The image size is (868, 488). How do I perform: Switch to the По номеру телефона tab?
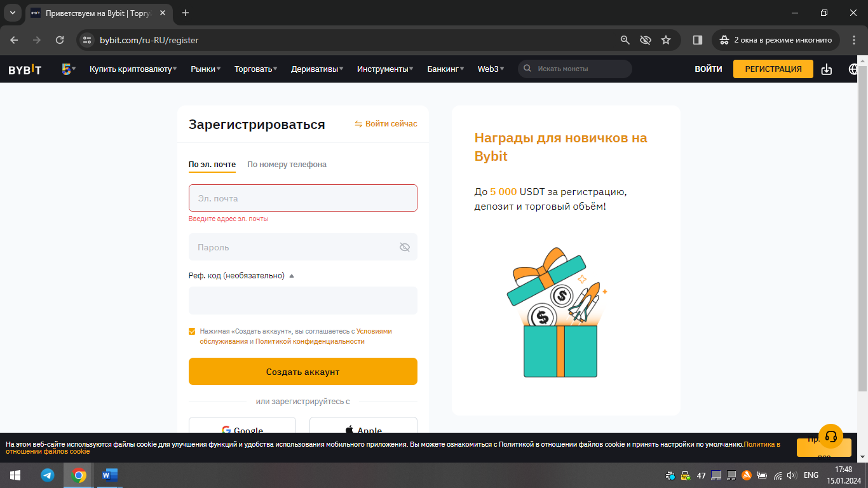pyautogui.click(x=287, y=165)
